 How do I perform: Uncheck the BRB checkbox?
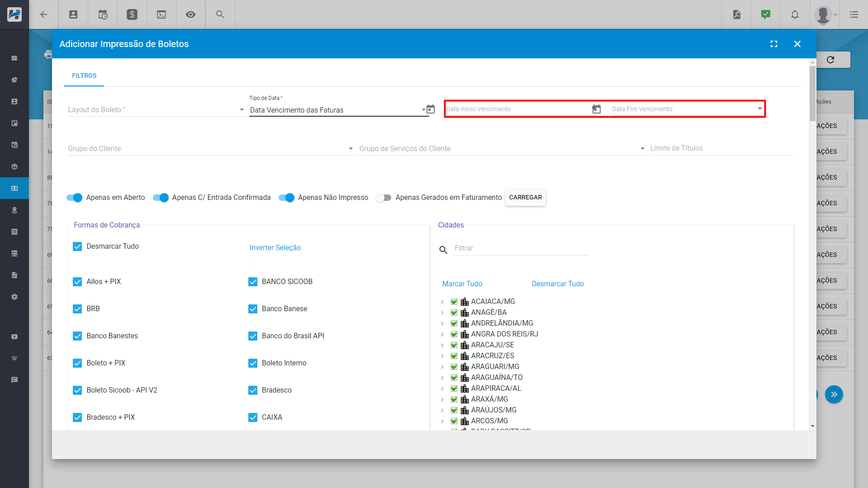point(77,309)
